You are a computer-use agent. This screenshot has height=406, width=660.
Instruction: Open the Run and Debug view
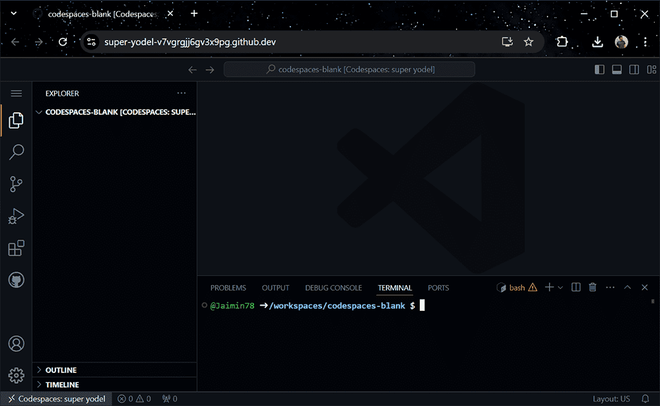pyautogui.click(x=16, y=216)
